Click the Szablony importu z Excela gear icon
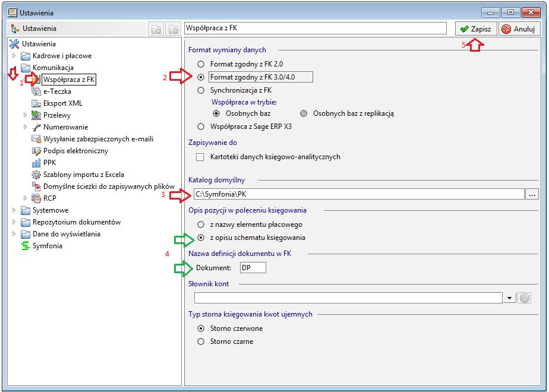This screenshot has height=392, width=549. (x=36, y=174)
